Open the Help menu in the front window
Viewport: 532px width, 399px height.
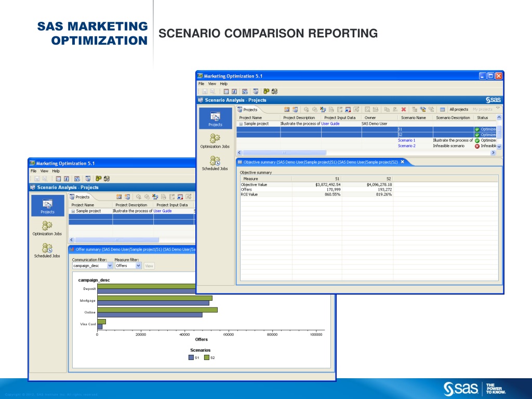click(x=223, y=84)
